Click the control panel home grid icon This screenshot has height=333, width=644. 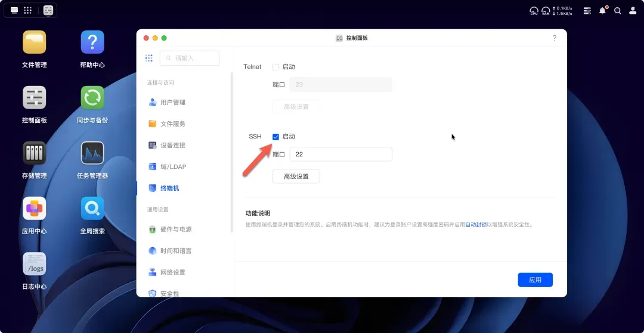(148, 58)
